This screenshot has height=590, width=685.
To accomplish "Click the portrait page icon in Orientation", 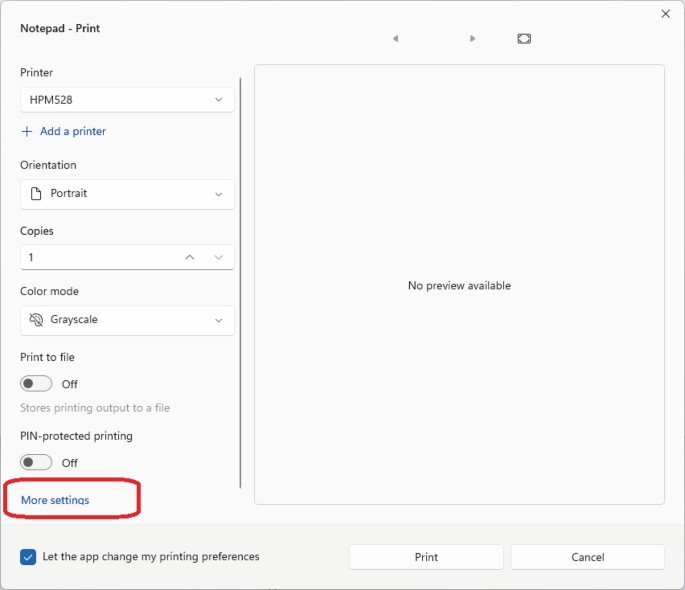I will click(36, 194).
